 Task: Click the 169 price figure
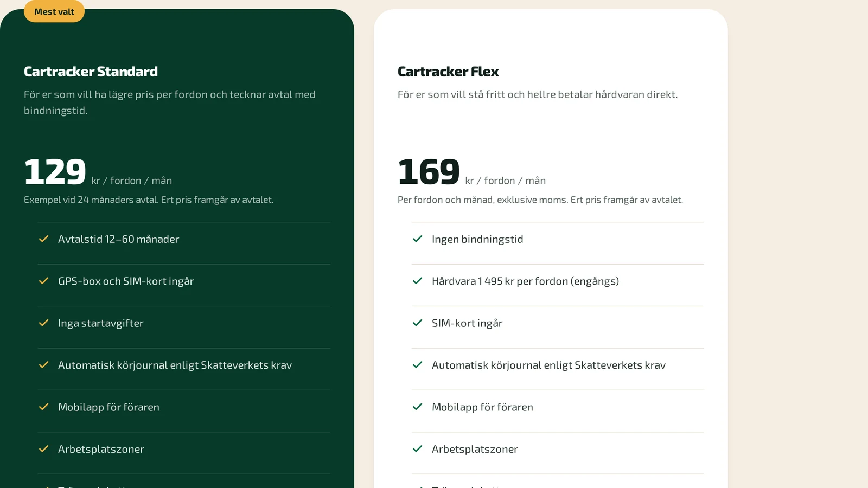(429, 172)
